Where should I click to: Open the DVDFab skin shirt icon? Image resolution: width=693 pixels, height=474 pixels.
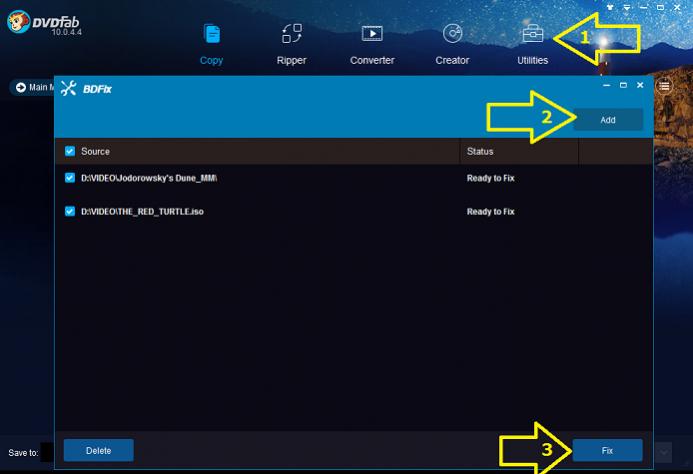coord(610,7)
